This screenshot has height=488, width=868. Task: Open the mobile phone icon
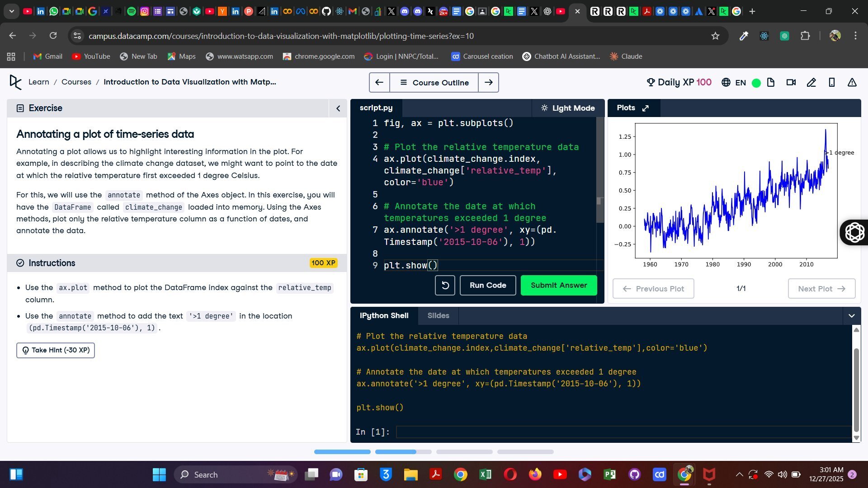[x=831, y=82]
